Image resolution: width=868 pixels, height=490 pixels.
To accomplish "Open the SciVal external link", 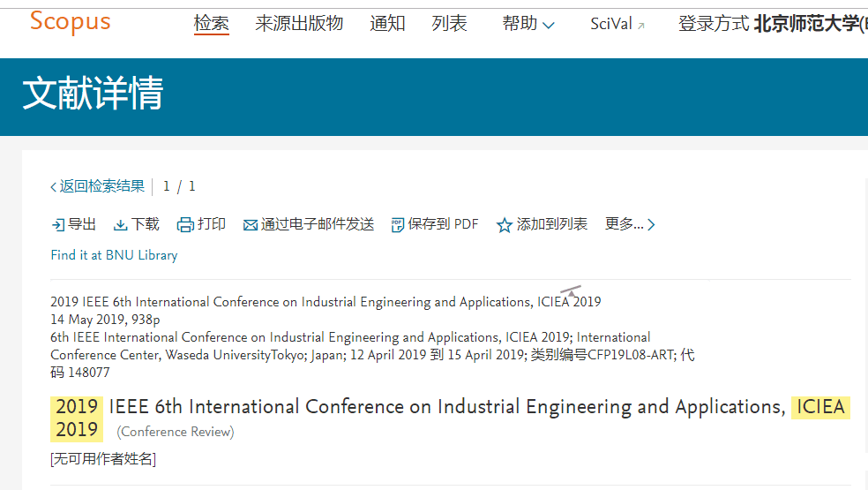I will click(617, 24).
